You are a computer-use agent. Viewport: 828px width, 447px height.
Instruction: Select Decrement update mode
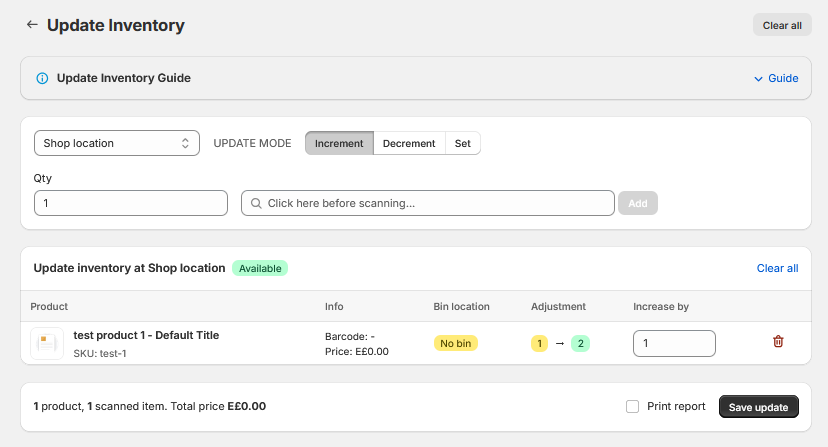[x=409, y=143]
